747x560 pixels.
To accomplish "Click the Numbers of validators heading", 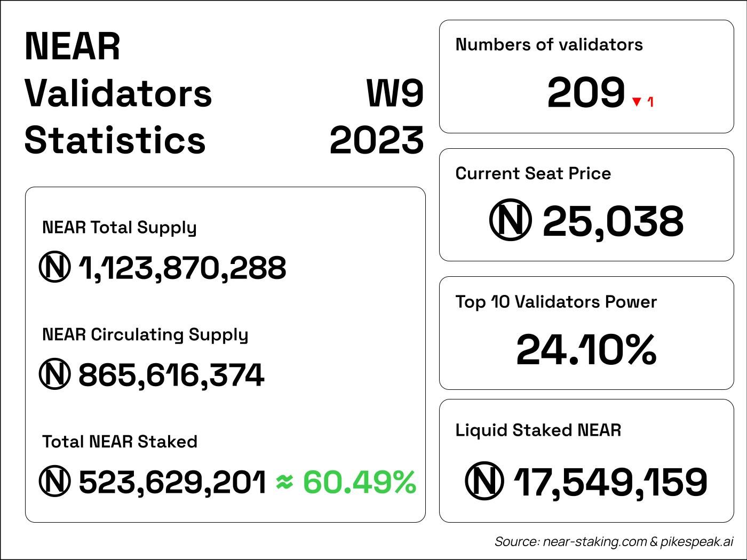I will pos(549,45).
